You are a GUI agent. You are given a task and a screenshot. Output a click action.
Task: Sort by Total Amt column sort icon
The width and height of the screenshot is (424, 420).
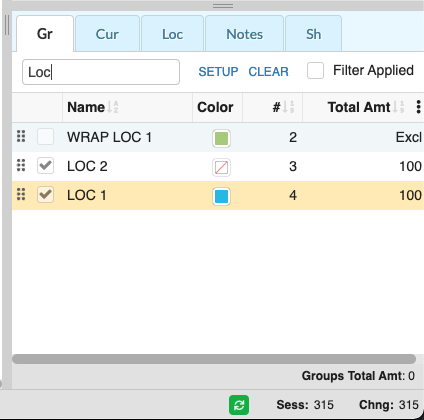click(x=398, y=107)
